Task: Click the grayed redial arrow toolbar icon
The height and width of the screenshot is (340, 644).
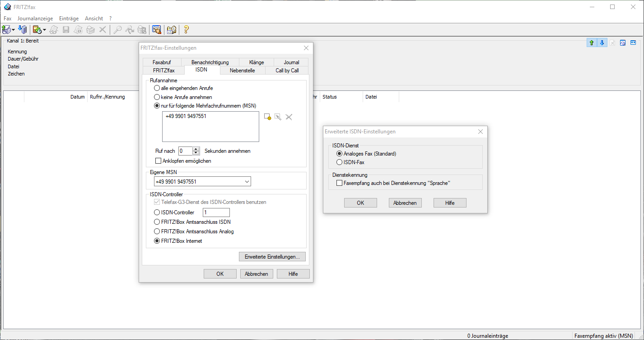Action: pyautogui.click(x=130, y=30)
